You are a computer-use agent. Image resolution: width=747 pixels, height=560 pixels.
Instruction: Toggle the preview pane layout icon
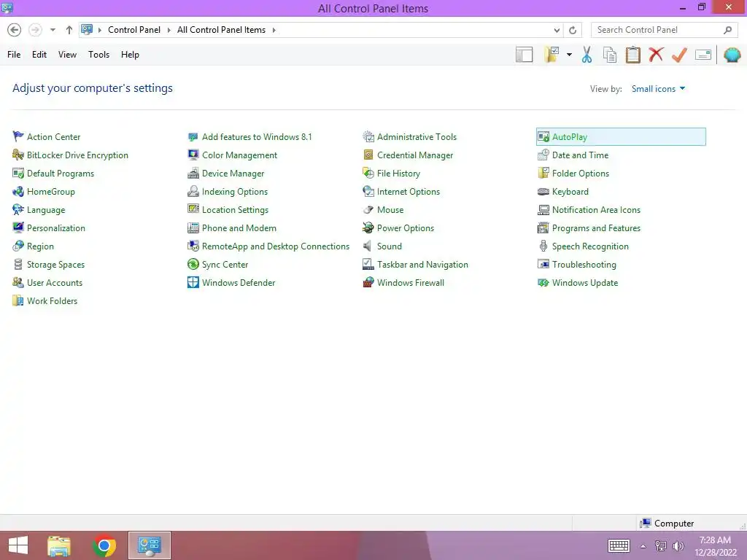click(x=524, y=55)
